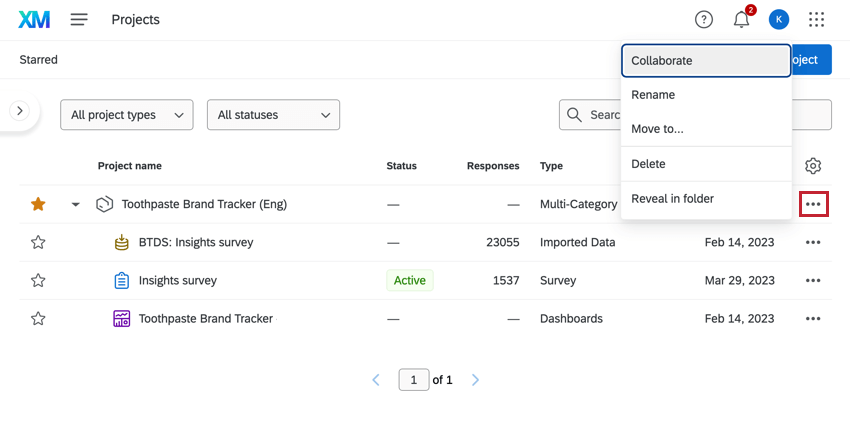Viewport: 850px width, 425px height.
Task: Star the Insights survey project
Action: click(x=38, y=281)
